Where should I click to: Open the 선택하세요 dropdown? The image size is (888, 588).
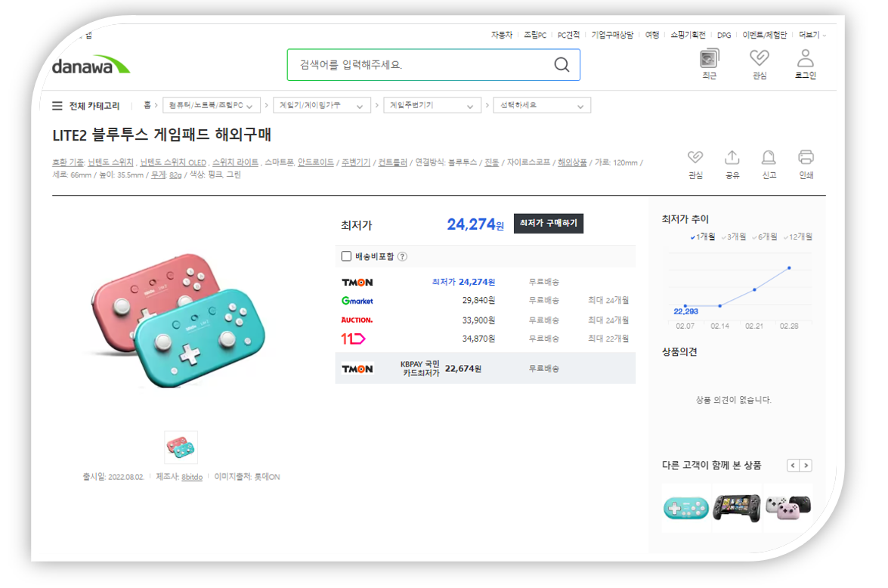[x=542, y=105]
